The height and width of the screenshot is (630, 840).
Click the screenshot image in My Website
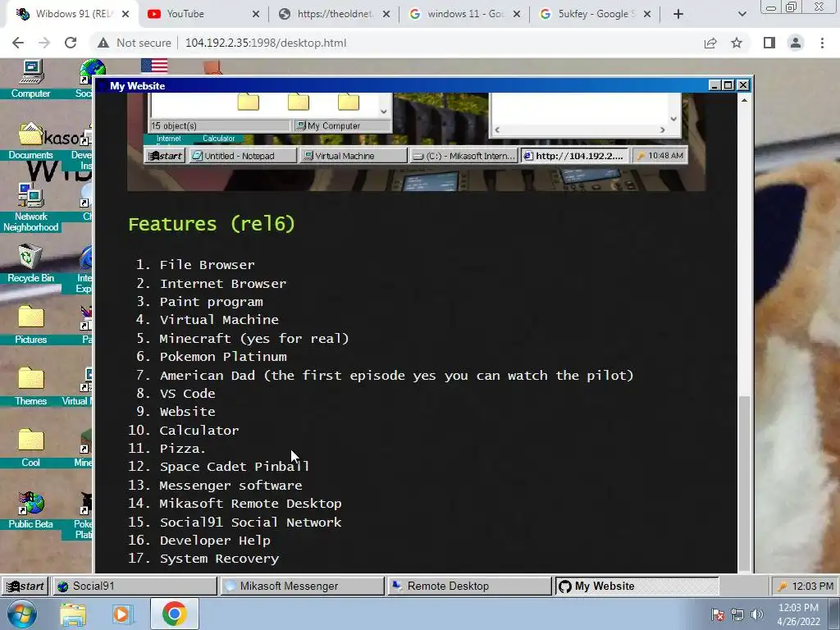pos(416,142)
